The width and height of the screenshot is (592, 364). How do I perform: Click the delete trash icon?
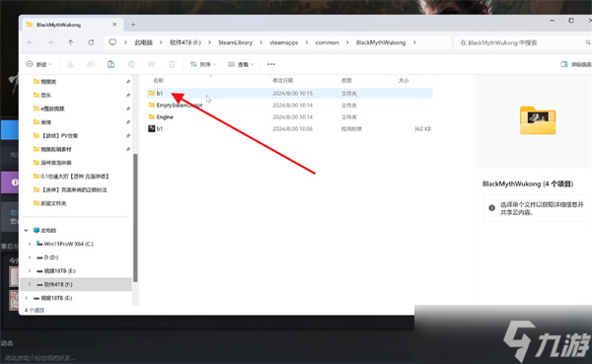coord(172,64)
